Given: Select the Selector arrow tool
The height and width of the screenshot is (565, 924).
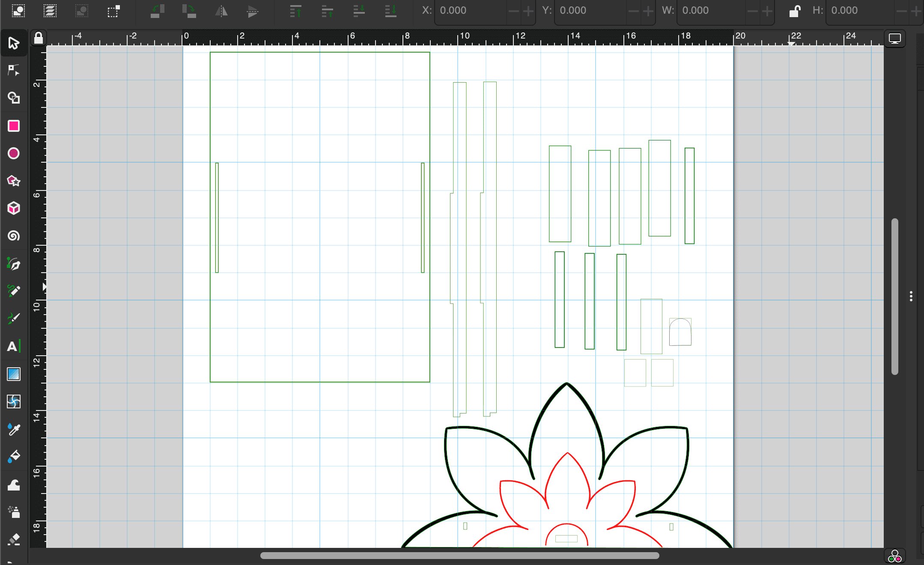Looking at the screenshot, I should 14,43.
